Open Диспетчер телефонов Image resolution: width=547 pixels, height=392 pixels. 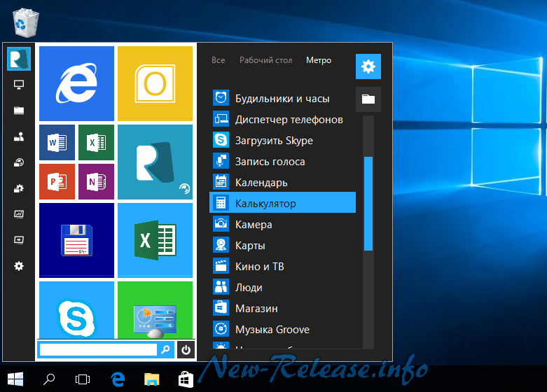click(282, 119)
